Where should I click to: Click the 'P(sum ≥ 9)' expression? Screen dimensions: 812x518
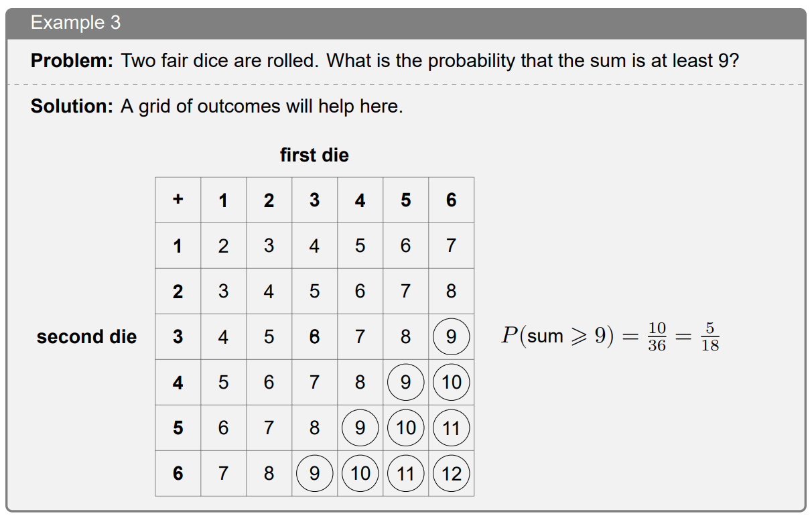557,336
